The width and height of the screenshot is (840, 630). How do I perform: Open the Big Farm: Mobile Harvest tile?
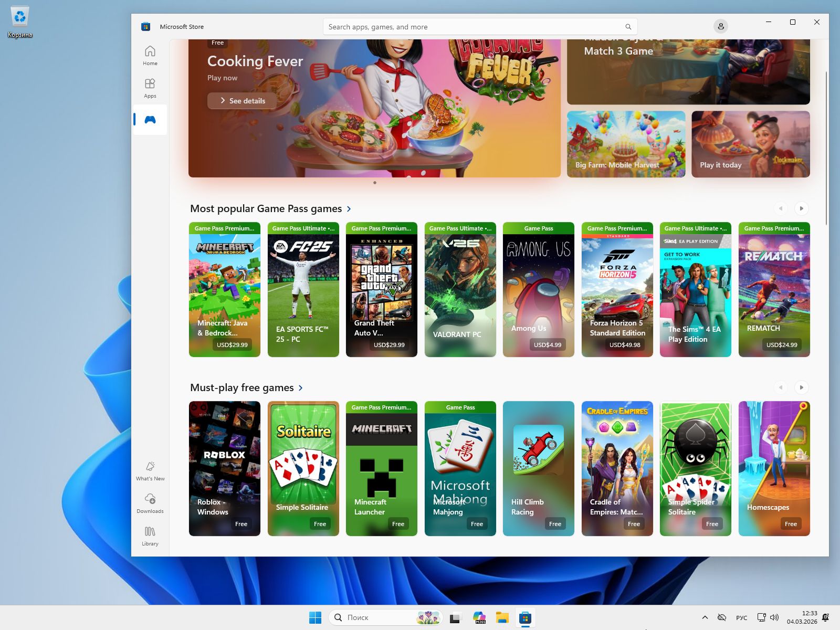625,144
